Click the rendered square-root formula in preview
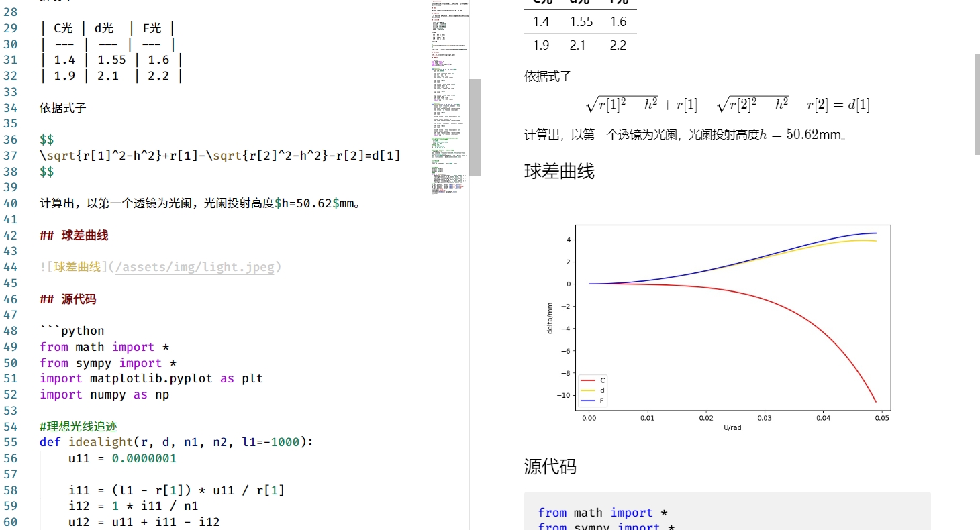The height and width of the screenshot is (530, 980). 728,105
